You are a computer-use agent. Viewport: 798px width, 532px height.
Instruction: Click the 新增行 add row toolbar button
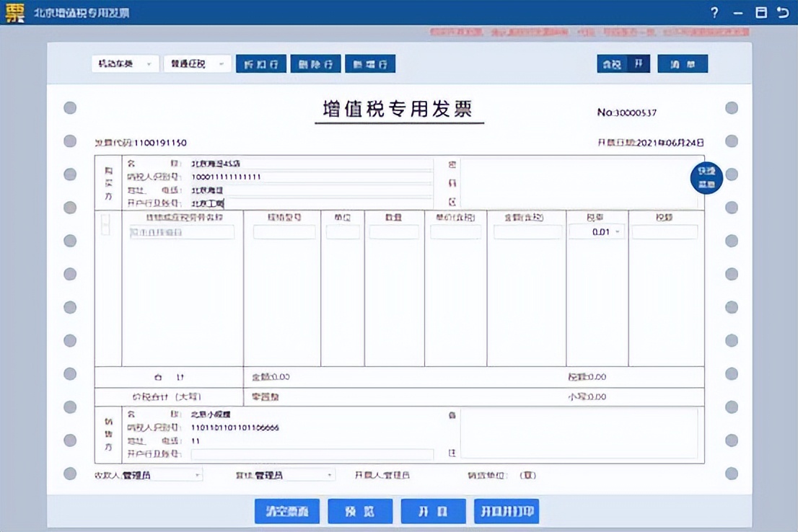click(x=370, y=63)
